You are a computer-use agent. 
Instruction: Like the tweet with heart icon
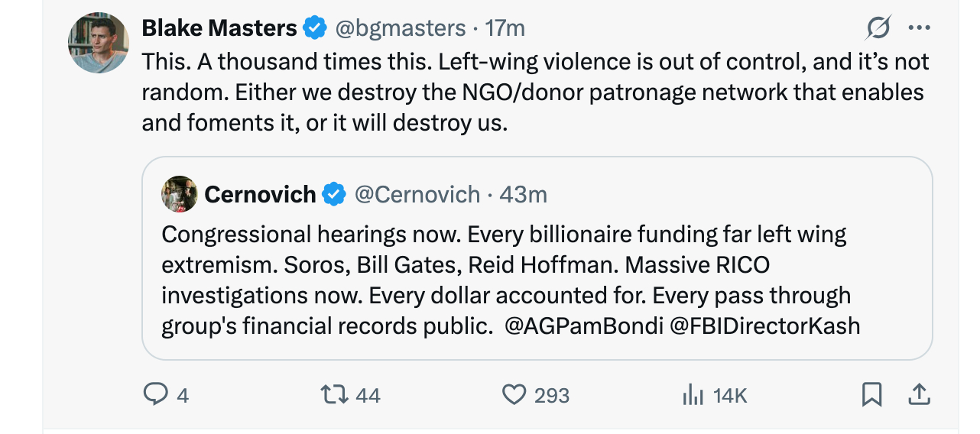coord(514,394)
